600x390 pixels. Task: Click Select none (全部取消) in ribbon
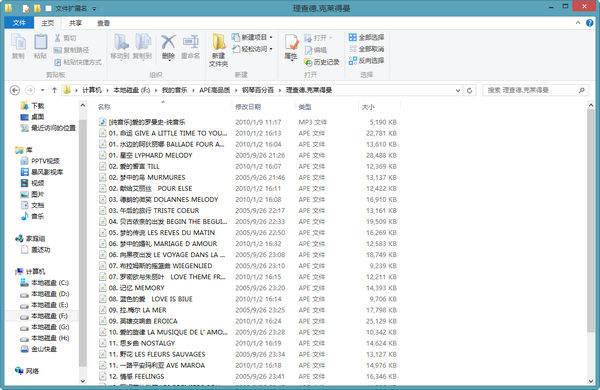tap(366, 49)
